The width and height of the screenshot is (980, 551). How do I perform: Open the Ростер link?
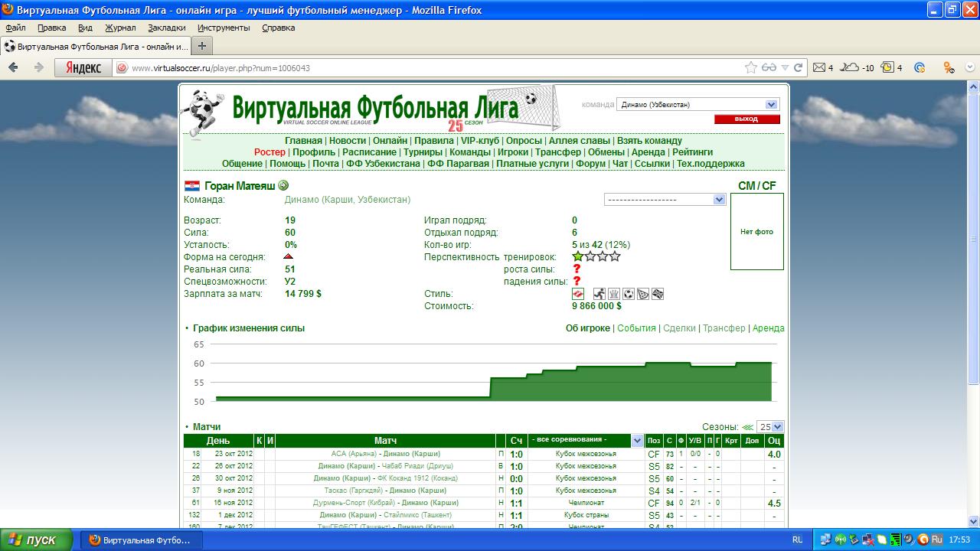point(269,152)
